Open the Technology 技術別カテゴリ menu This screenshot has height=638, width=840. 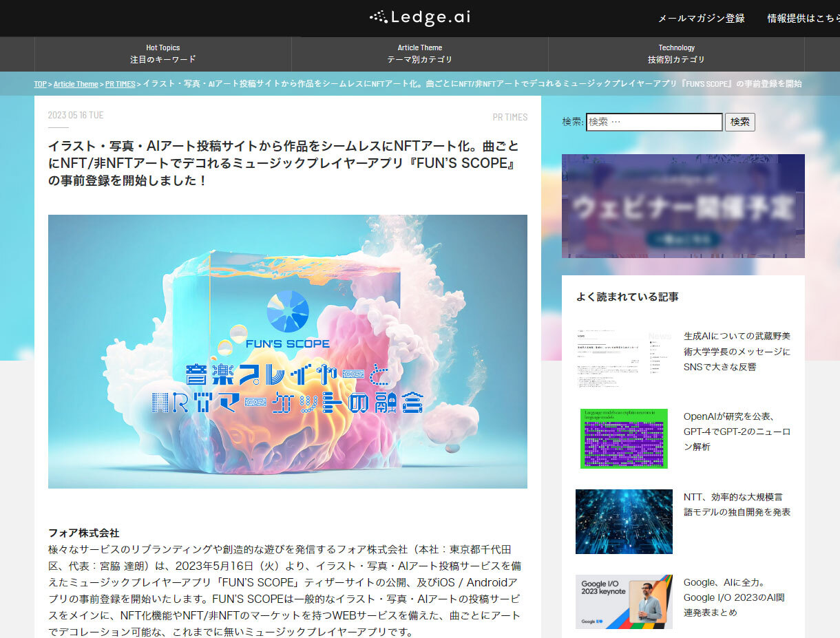pos(676,54)
